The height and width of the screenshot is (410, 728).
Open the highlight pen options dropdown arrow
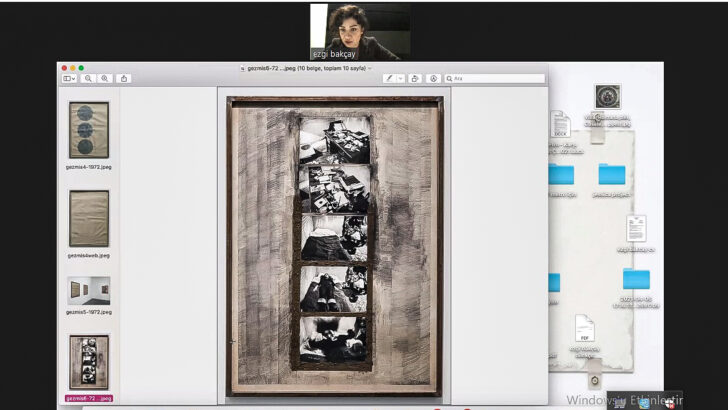401,78
